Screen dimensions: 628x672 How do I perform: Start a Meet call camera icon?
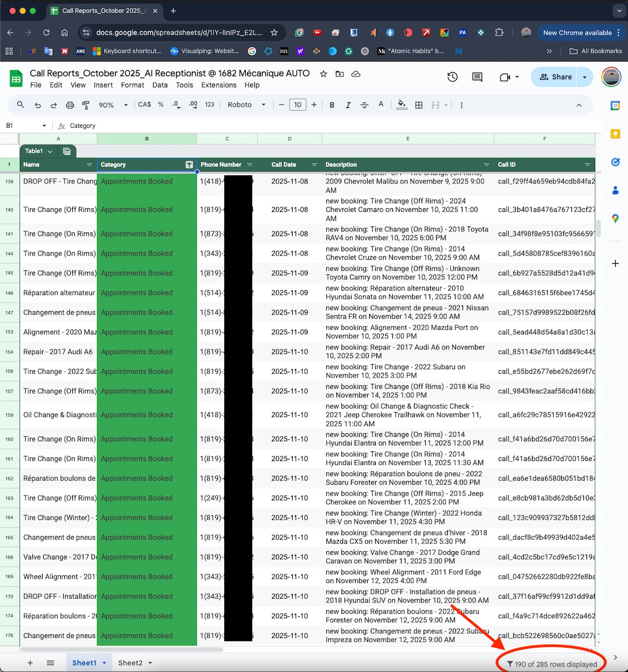click(x=505, y=77)
